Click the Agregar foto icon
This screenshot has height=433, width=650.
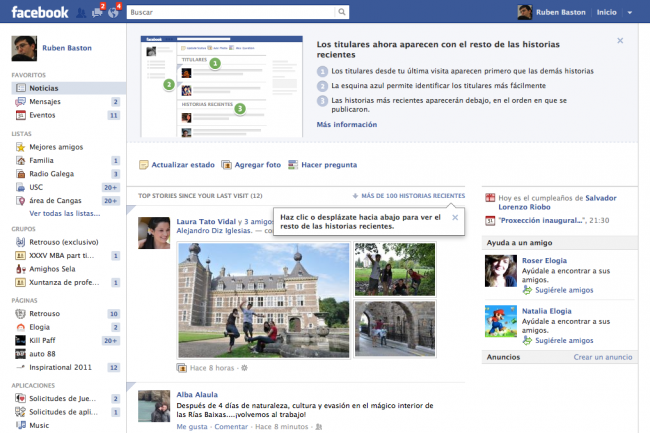coord(226,165)
